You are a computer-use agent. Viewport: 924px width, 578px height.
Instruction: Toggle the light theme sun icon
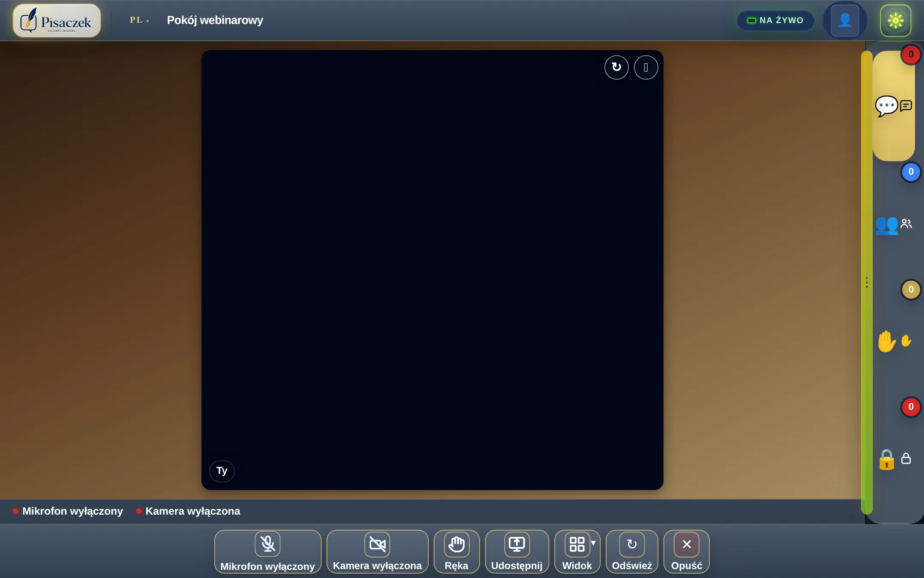pyautogui.click(x=895, y=20)
